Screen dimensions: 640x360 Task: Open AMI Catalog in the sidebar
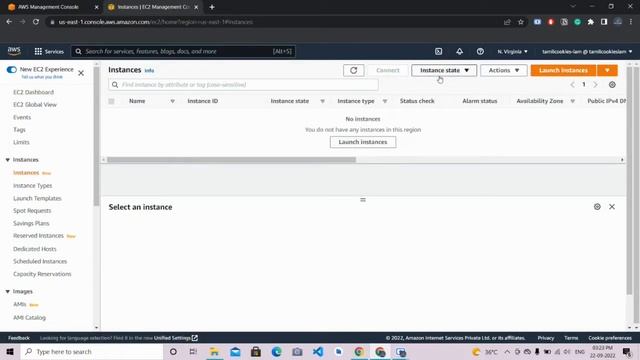click(x=29, y=318)
